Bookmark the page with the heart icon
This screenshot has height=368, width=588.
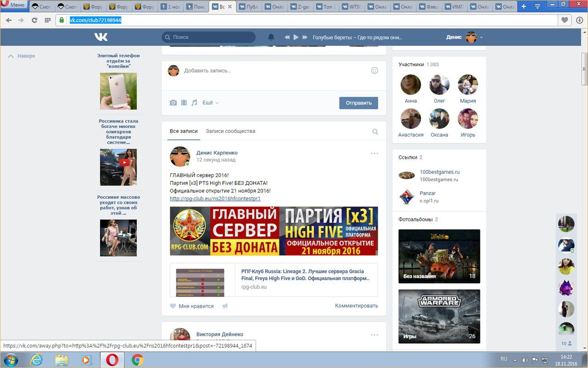[565, 20]
